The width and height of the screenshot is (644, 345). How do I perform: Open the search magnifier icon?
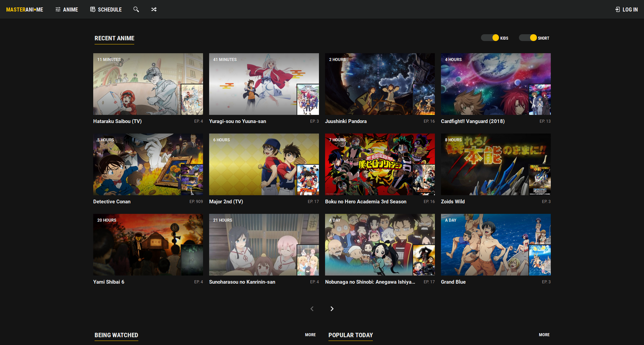pos(136,9)
